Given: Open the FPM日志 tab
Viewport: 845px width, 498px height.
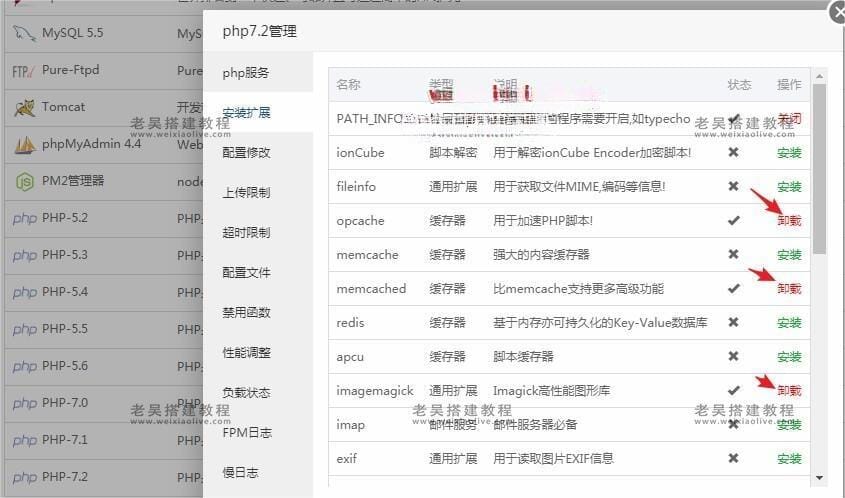Looking at the screenshot, I should click(x=258, y=432).
